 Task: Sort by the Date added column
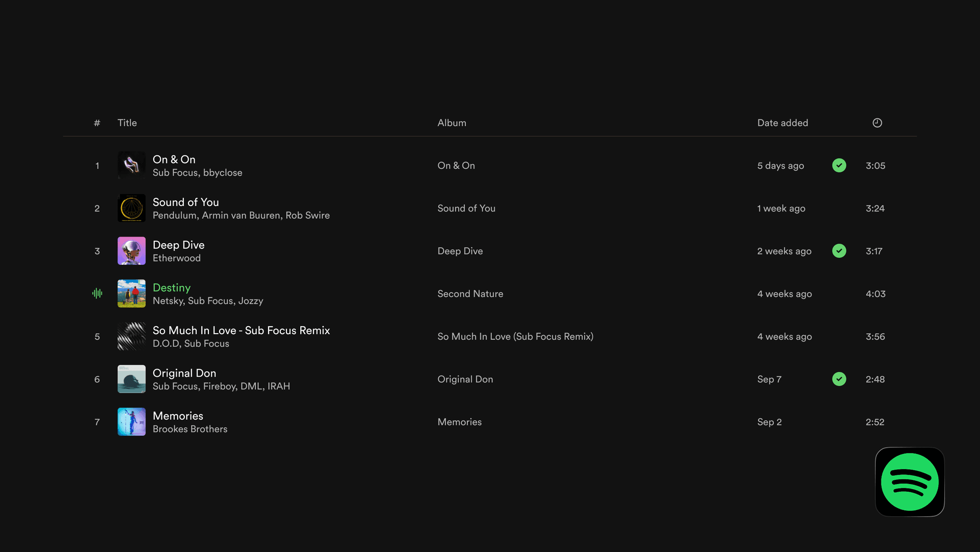[x=782, y=123]
